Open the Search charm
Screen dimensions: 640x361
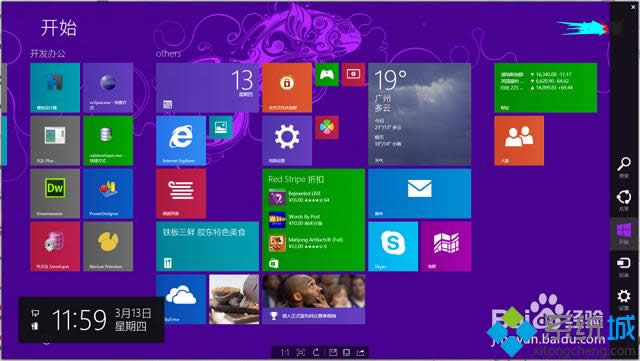click(x=624, y=167)
